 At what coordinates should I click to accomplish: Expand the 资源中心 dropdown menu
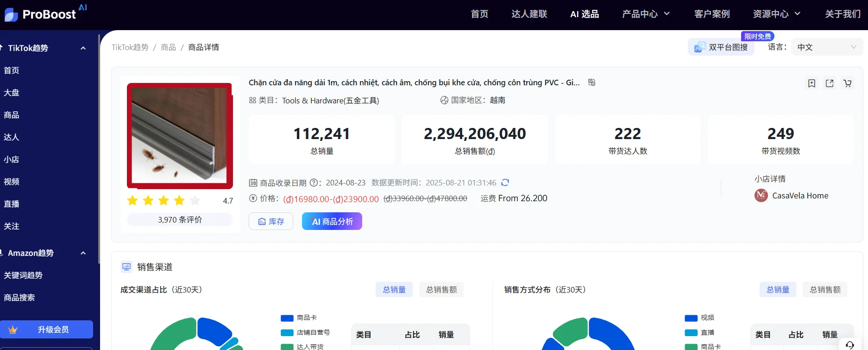[777, 14]
